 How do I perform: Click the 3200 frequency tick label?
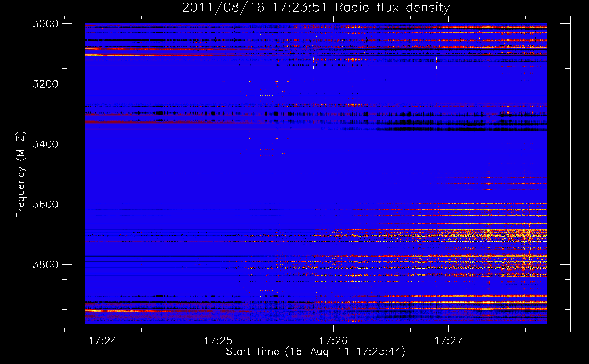tap(46, 84)
